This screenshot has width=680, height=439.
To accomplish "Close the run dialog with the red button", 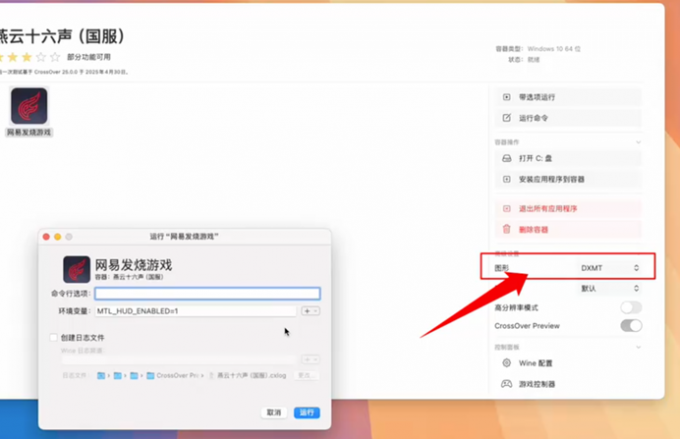I will pos(46,236).
